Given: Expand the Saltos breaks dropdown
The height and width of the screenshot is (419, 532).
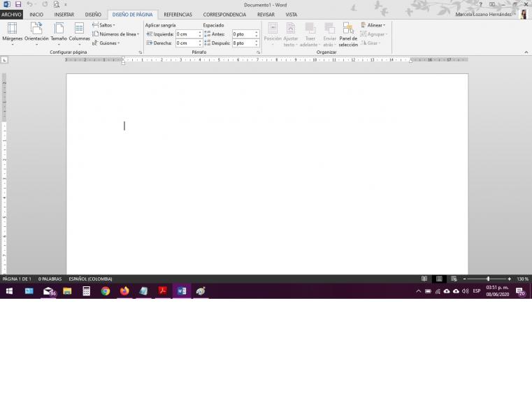Looking at the screenshot, I should [x=104, y=25].
